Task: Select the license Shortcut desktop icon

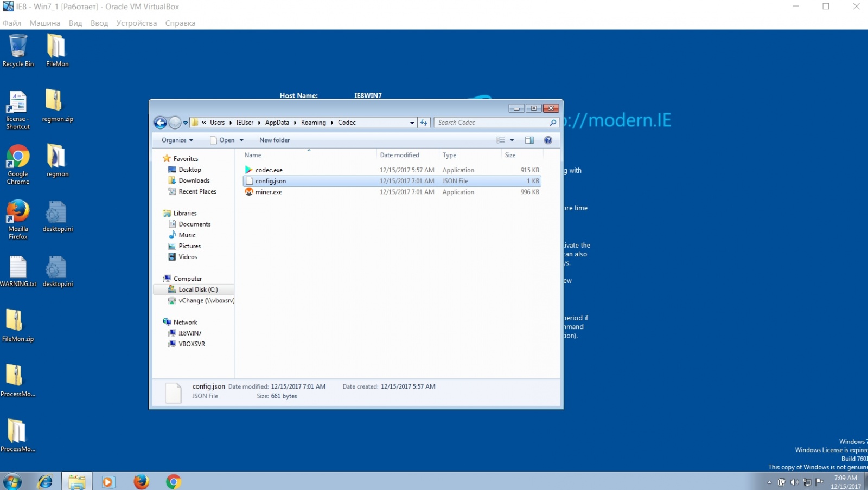Action: [18, 110]
